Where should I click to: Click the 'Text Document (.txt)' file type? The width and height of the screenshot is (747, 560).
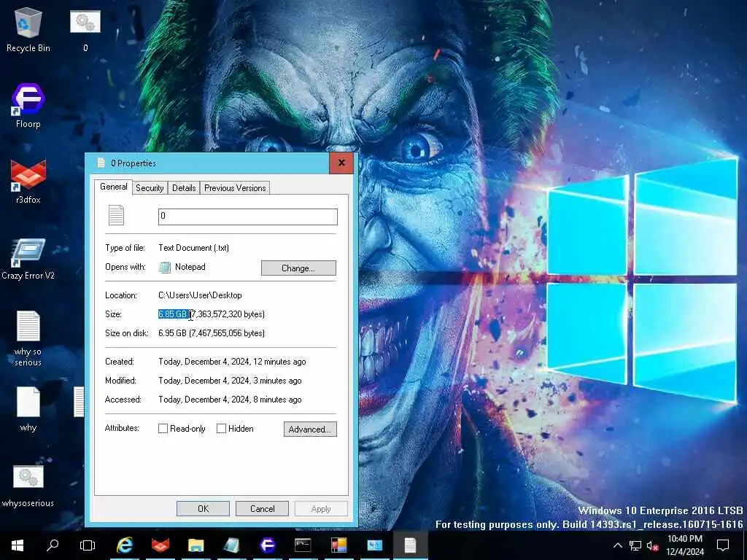pyautogui.click(x=193, y=248)
